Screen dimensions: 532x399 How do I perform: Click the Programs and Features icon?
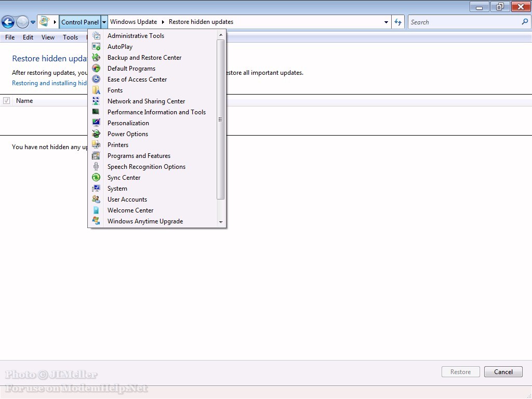[x=96, y=155]
